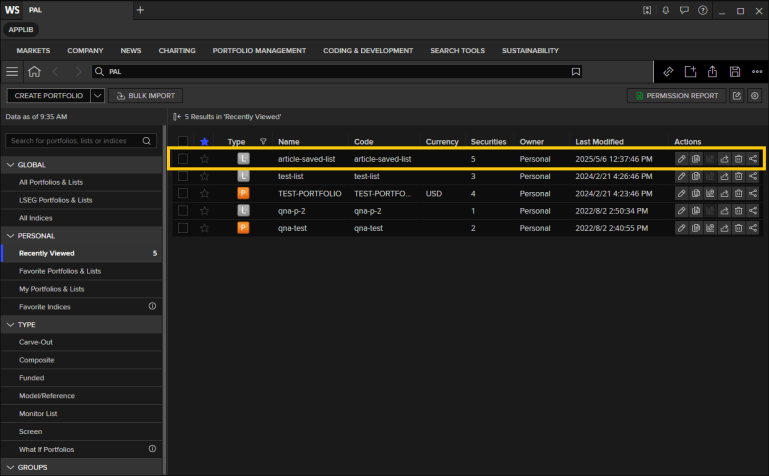Screen dimensions: 769x476
Task: Favorite article-saved-list with its star
Action: 205,159
